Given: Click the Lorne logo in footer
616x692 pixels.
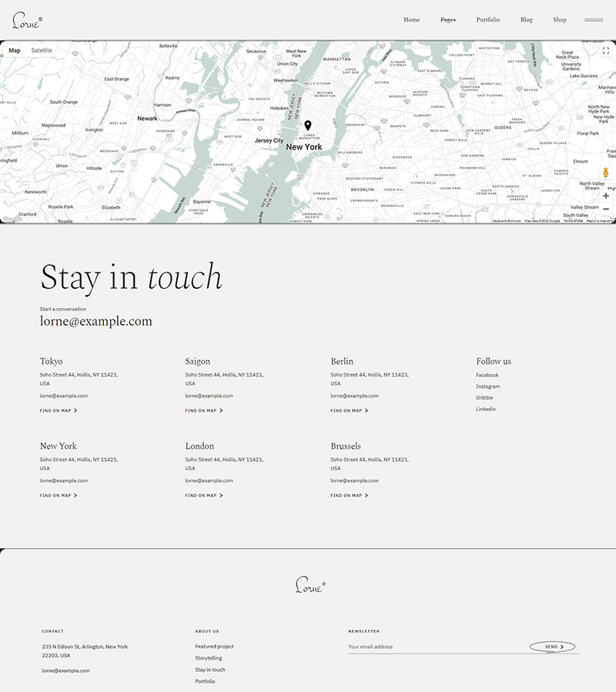Looking at the screenshot, I should click(310, 586).
